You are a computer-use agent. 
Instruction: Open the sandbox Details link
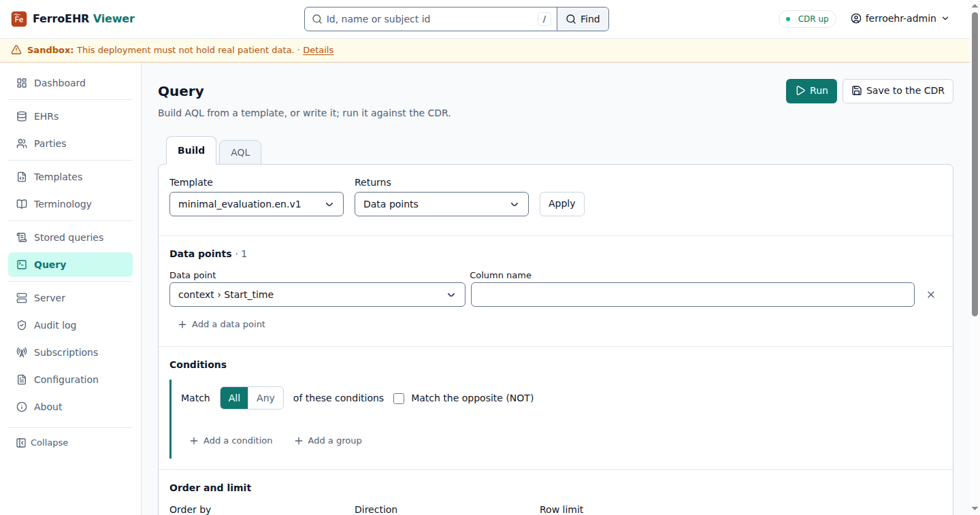(x=318, y=50)
